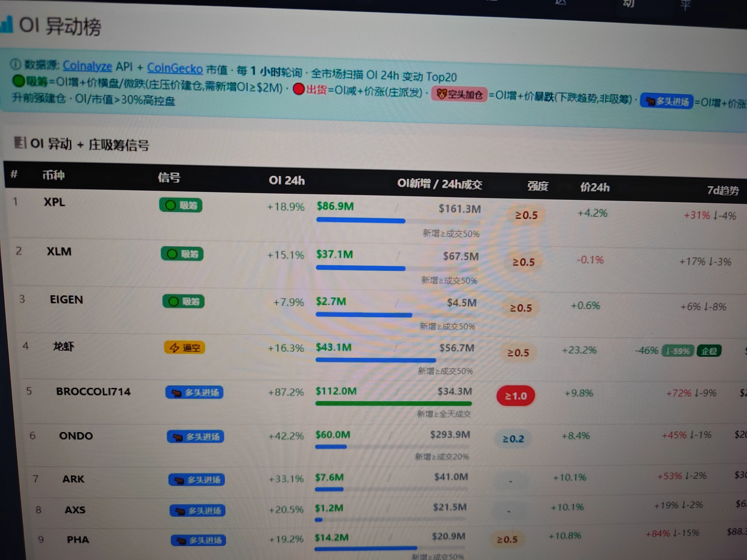
Task: Sort by the OI 24h column header
Action: [x=287, y=181]
